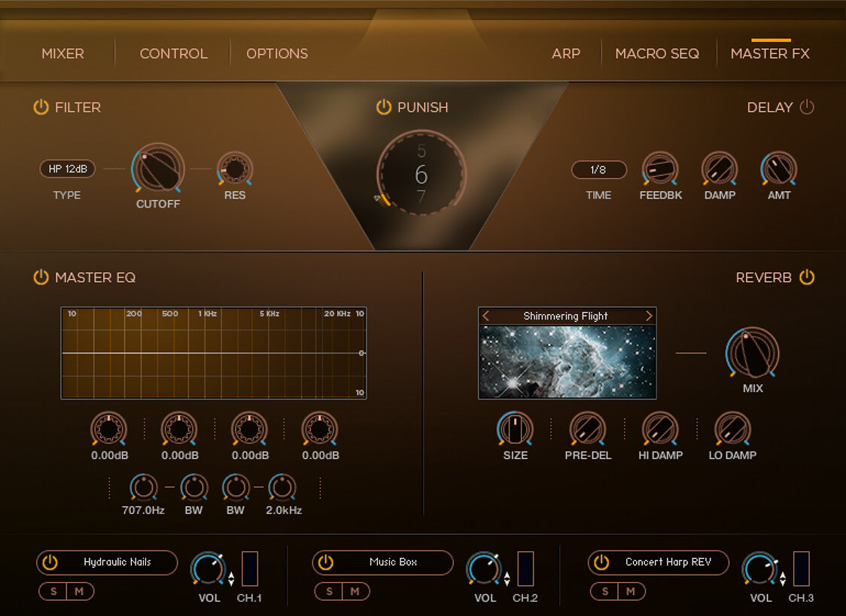Toggle the Reverb power icon

807,278
